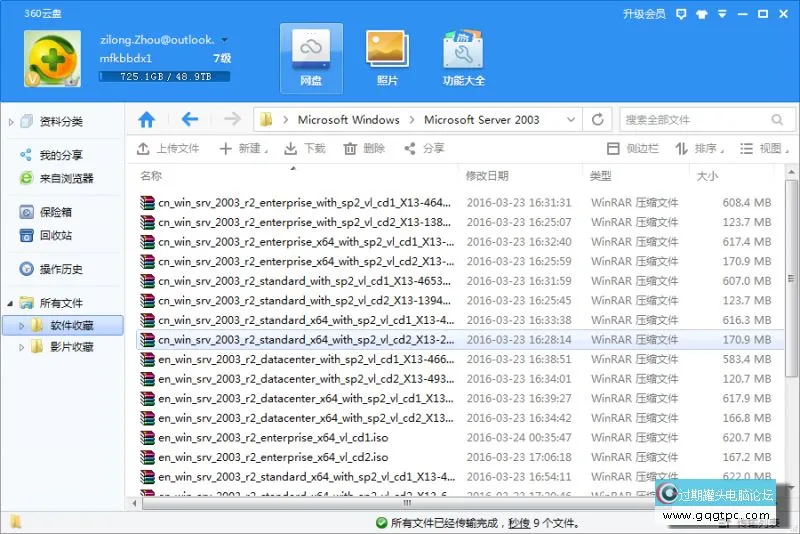Screen dimensions: 800x534
Task: Open the main menu triangle icon
Action: coord(722,14)
